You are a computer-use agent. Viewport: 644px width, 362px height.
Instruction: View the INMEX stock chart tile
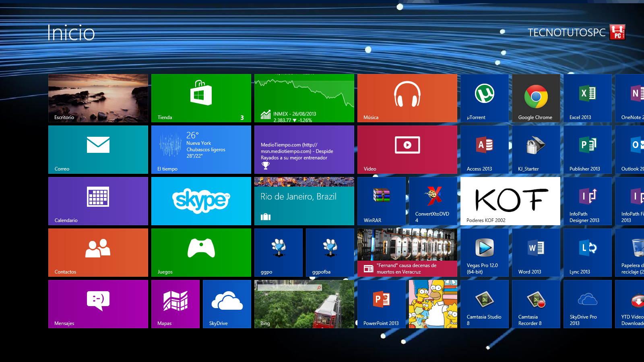[304, 98]
